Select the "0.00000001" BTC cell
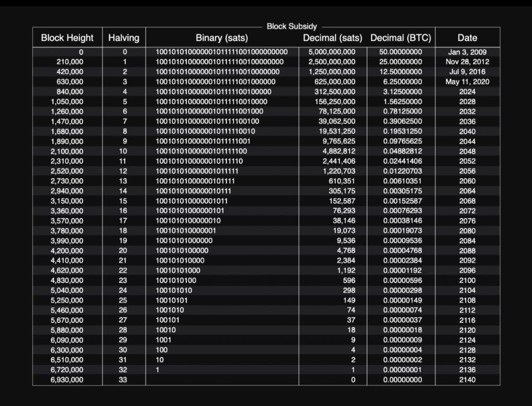 (403, 370)
